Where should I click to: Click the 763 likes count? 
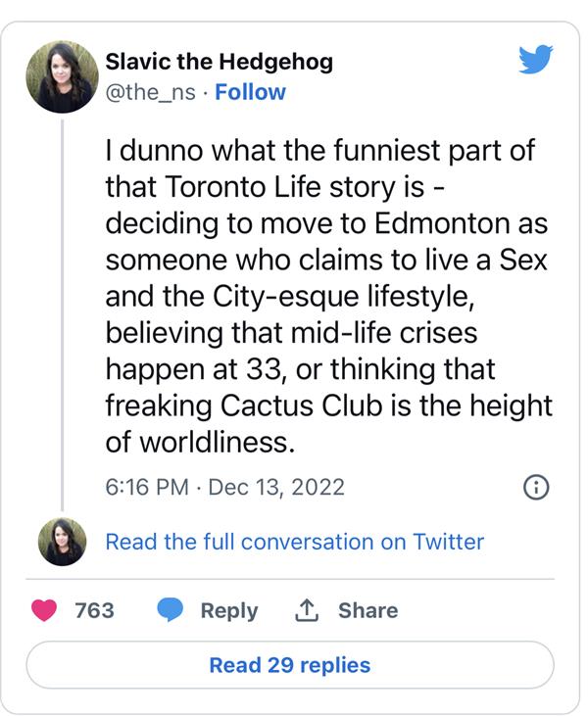pos(94,610)
